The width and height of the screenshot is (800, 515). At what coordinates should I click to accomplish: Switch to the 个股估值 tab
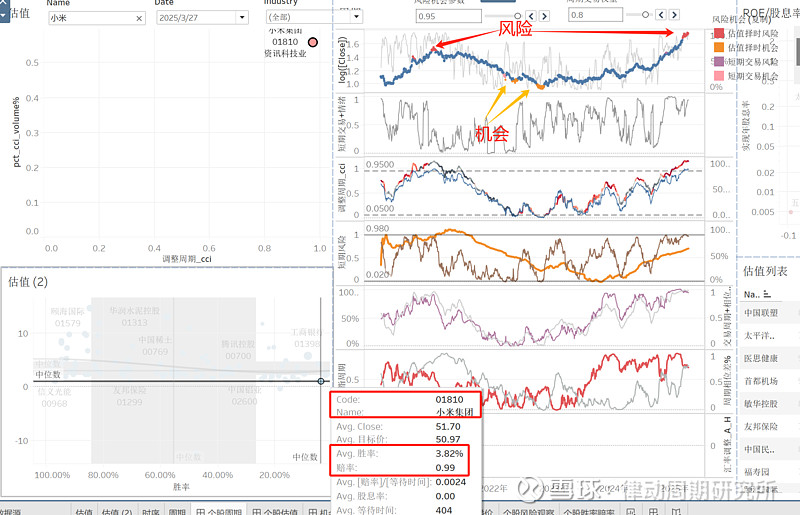[275, 511]
